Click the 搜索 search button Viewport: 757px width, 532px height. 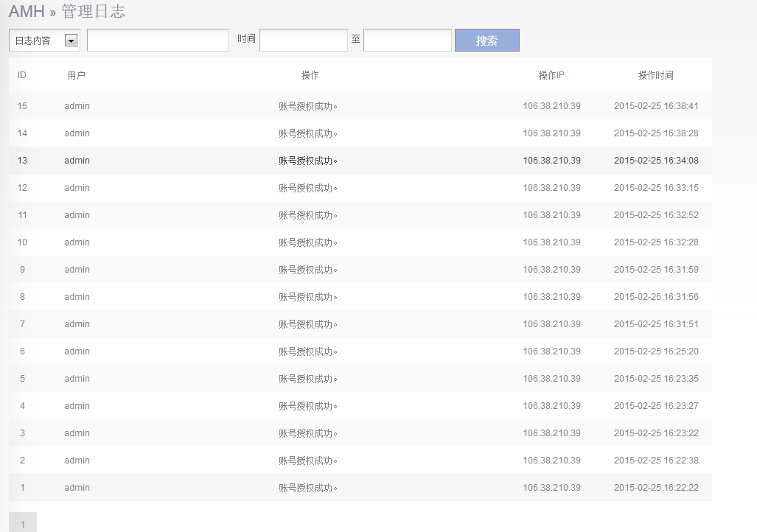[x=486, y=41]
